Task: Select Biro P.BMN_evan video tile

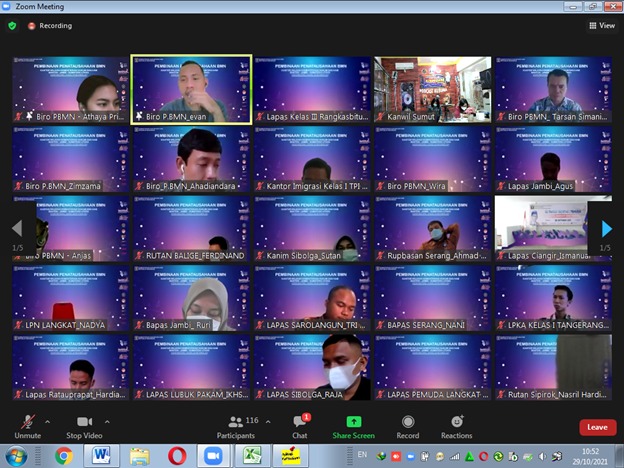Action: pos(191,89)
